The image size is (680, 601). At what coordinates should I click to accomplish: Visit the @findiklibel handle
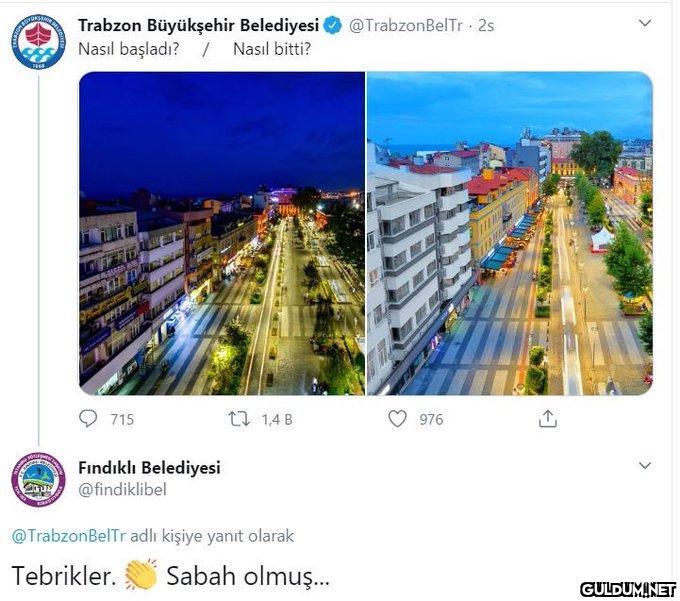click(x=122, y=490)
